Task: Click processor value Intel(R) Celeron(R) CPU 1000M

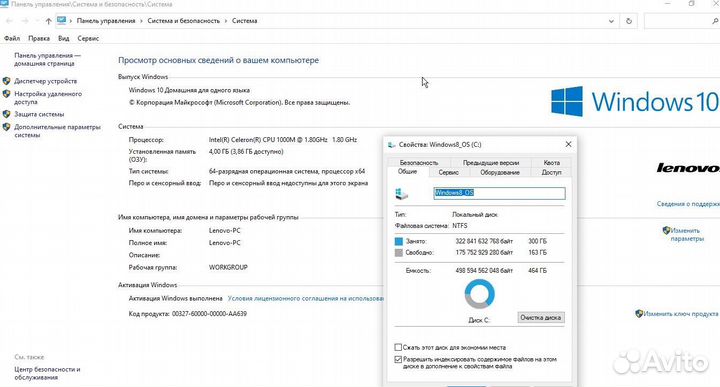Action: point(283,140)
